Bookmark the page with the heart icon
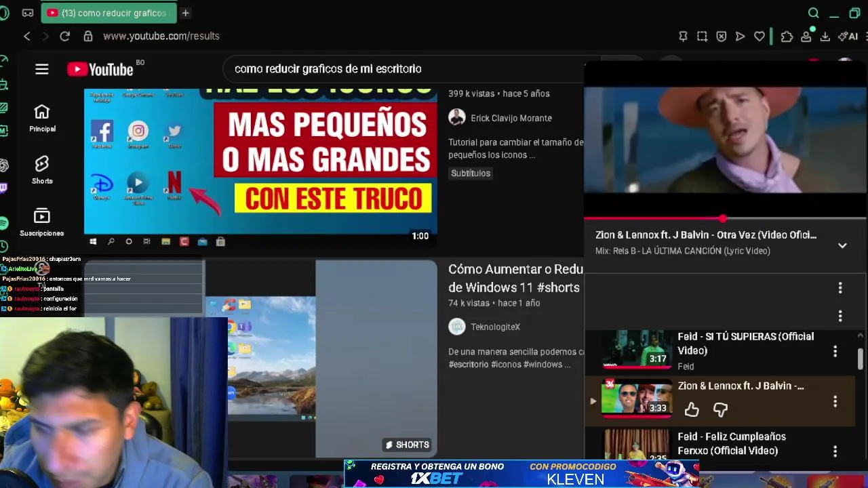The width and height of the screenshot is (868, 488). click(759, 36)
